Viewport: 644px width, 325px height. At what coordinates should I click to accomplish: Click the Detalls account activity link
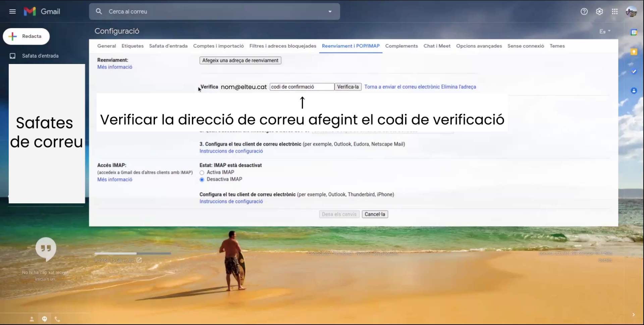click(605, 260)
